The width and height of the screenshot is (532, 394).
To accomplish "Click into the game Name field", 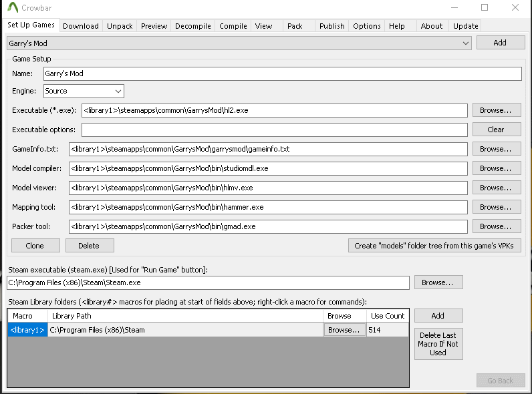I will coord(282,73).
